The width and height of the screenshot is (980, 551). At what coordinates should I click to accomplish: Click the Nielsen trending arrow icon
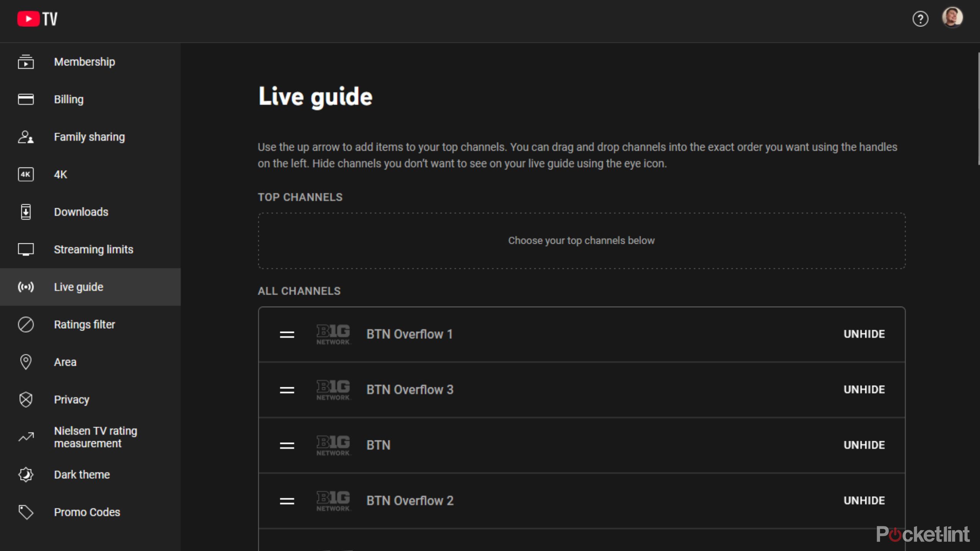click(x=26, y=437)
